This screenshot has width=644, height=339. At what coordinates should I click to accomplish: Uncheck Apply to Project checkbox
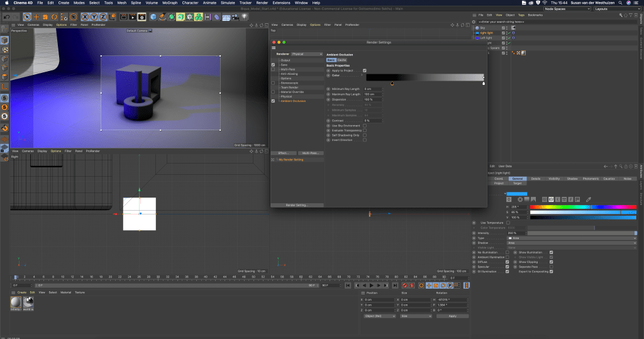coord(365,70)
